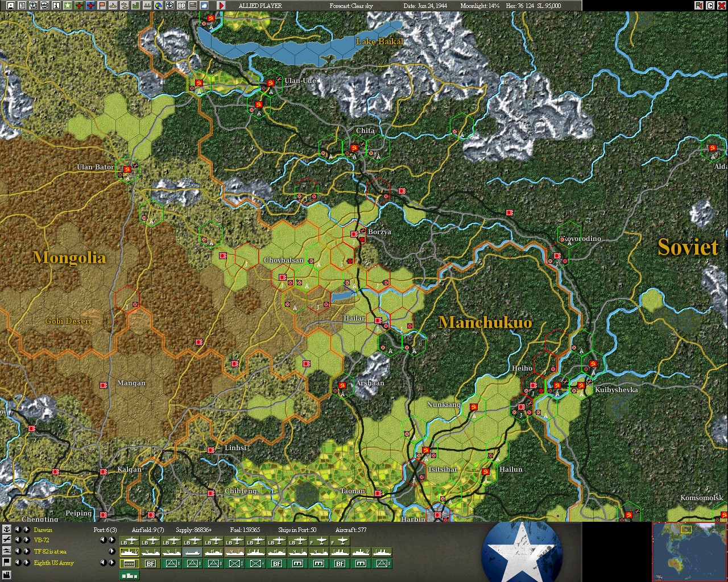Click the 'Airfield: 9(7)' value
The image size is (728, 582).
148,530
